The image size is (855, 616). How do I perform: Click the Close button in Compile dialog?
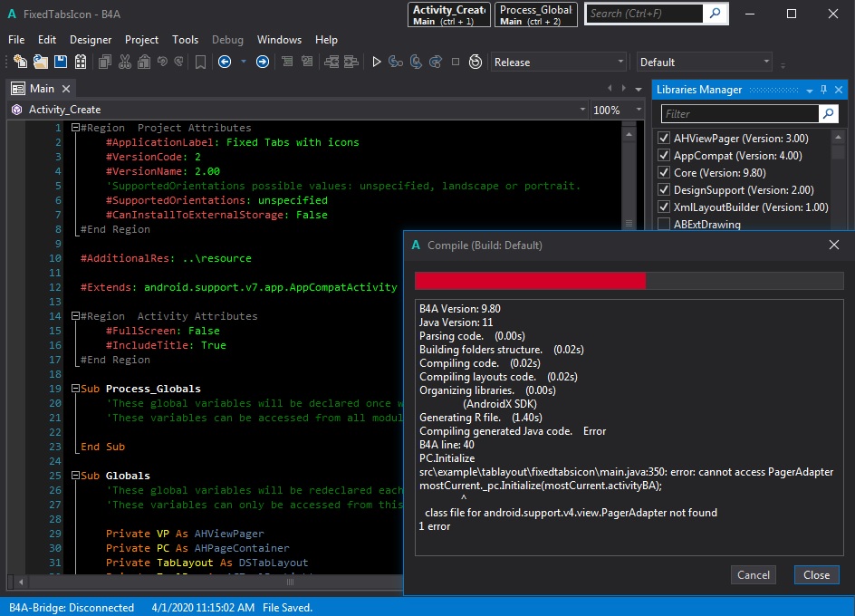816,574
